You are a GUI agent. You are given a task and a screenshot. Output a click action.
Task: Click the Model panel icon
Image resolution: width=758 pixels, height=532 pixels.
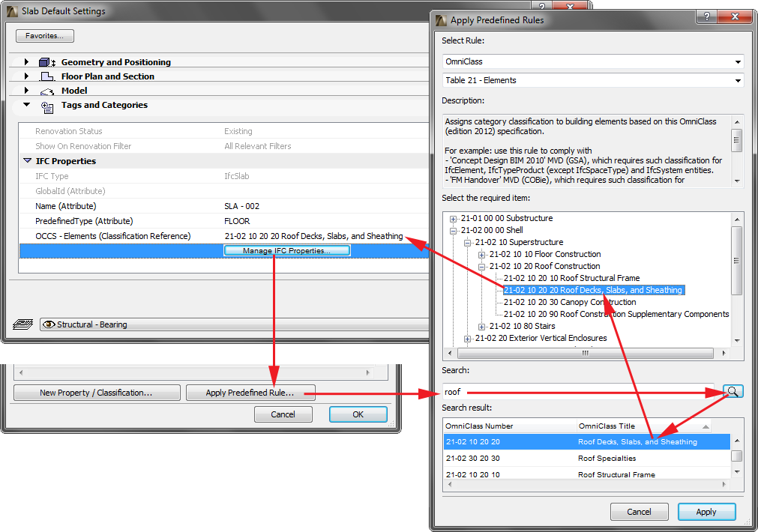[47, 91]
